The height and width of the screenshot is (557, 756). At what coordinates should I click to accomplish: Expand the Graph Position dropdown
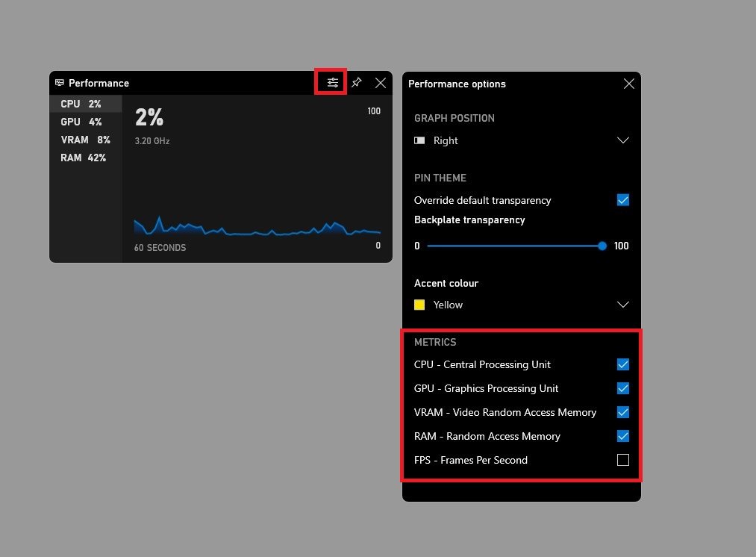[x=622, y=140]
